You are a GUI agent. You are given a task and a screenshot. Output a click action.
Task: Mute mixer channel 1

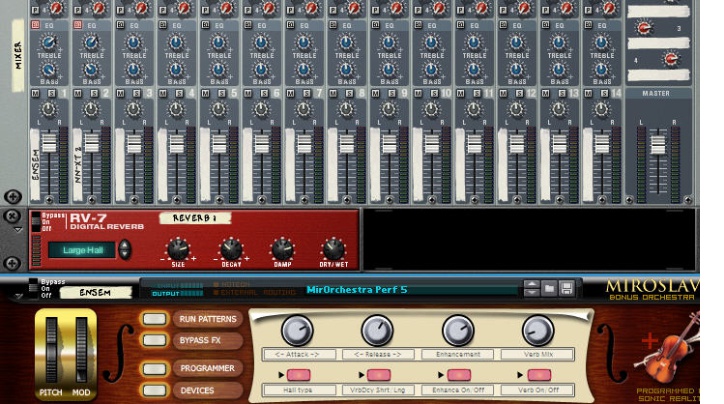36,94
